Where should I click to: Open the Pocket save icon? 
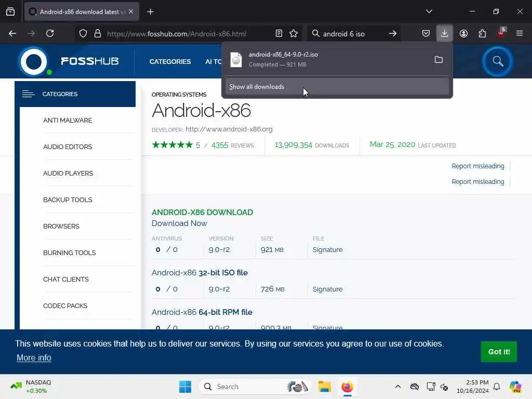click(x=426, y=33)
